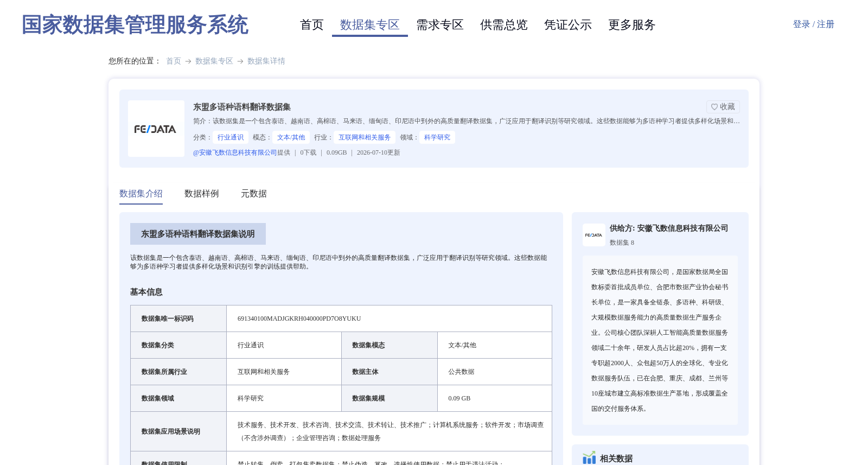Screen dimensions: 868x465
Task: Go to 首页 in the breadcrumb
Action: tap(174, 61)
